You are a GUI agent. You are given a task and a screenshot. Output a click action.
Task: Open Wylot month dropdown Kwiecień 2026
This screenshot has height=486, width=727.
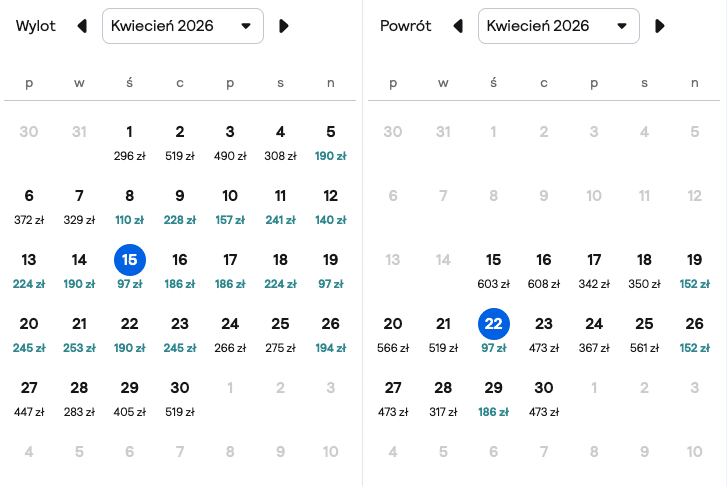(183, 26)
